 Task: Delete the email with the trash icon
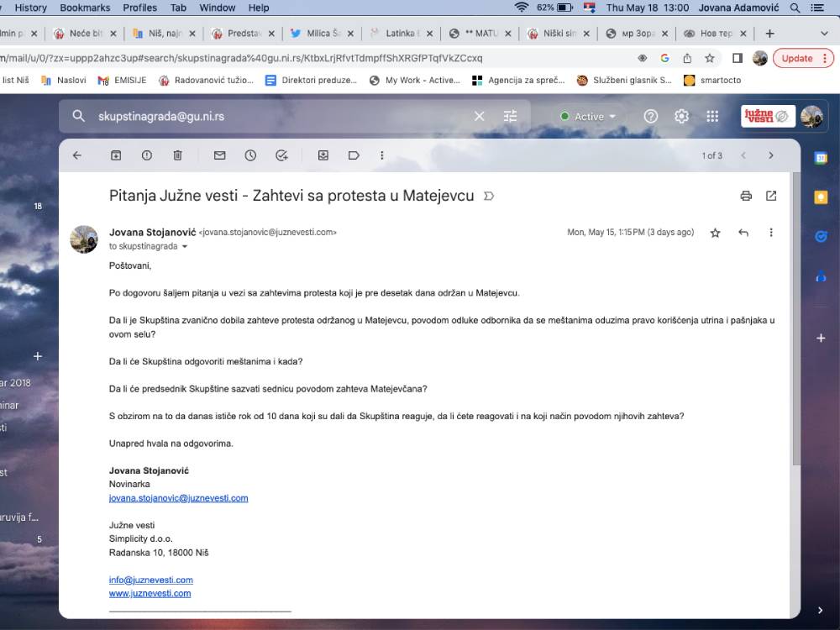177,155
